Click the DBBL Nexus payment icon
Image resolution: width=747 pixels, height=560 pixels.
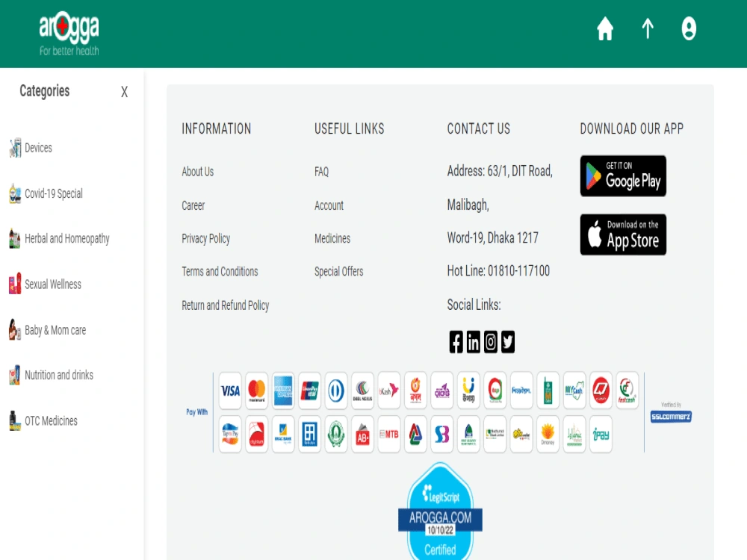click(362, 391)
